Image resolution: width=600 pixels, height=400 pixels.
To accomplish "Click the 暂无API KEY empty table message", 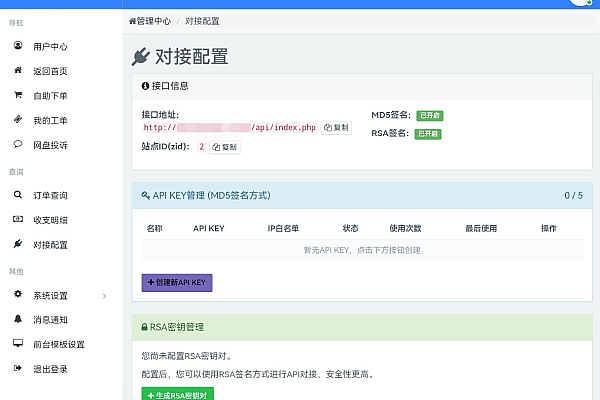I will click(x=362, y=250).
